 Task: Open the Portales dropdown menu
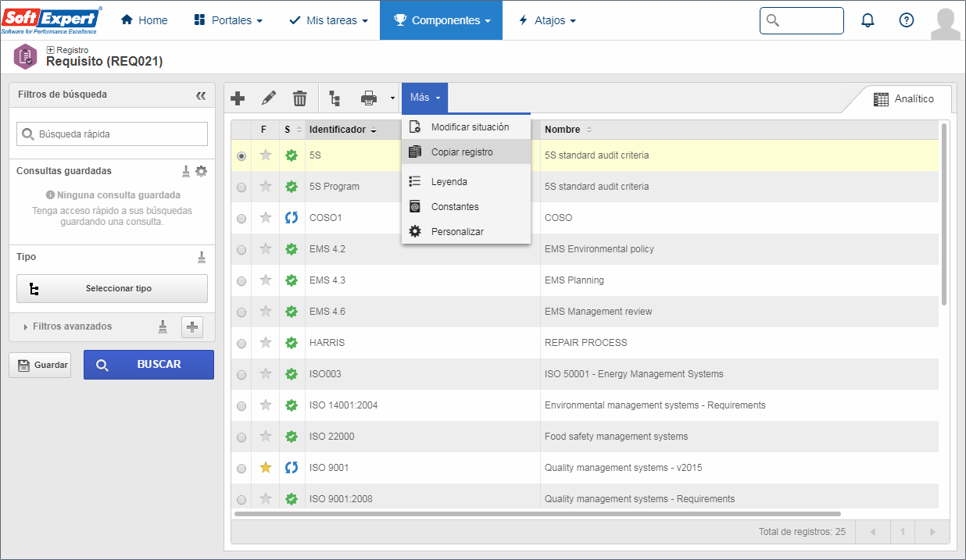click(x=227, y=20)
